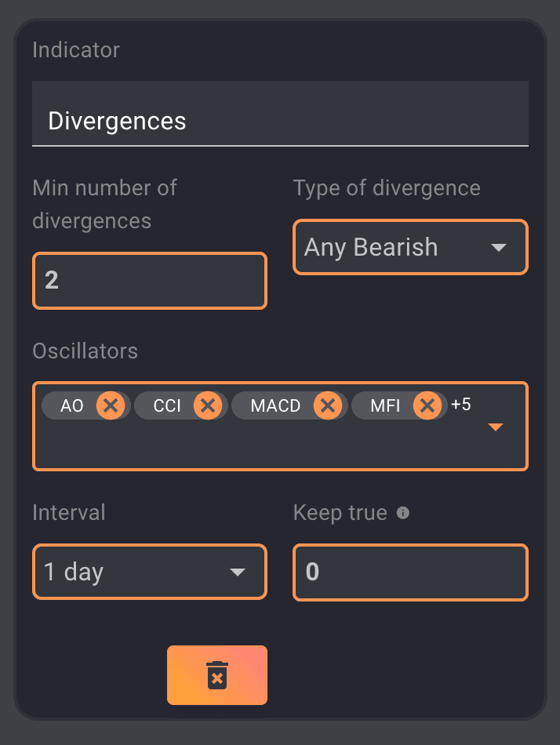Screen dimensions: 560x745
Task: Click the '+5' more oscillators indicator
Action: (461, 405)
